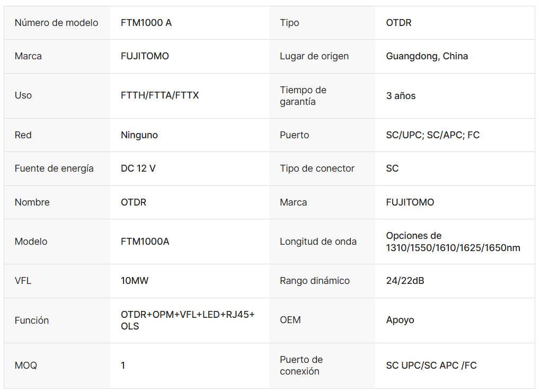Click the 'Tipo de conector' label

click(317, 168)
